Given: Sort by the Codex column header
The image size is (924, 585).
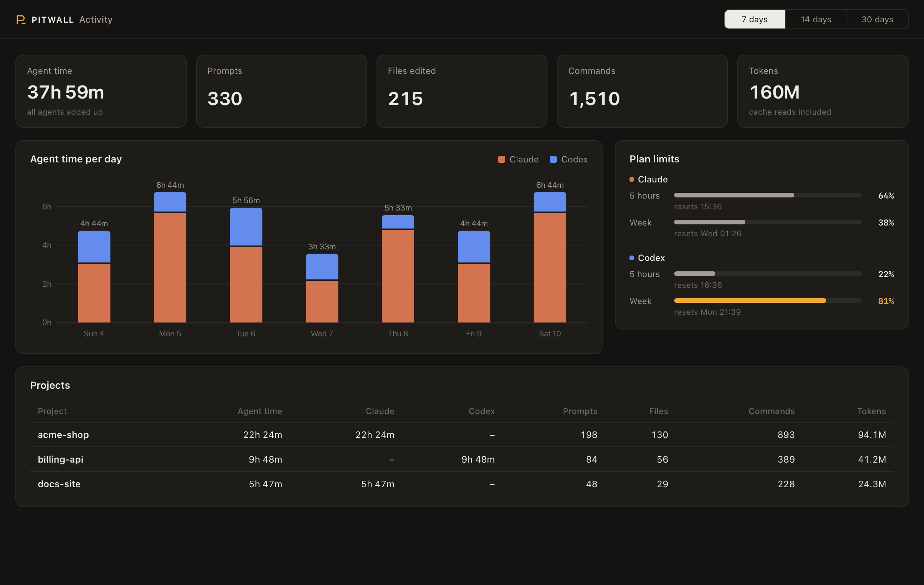Looking at the screenshot, I should click(x=482, y=411).
